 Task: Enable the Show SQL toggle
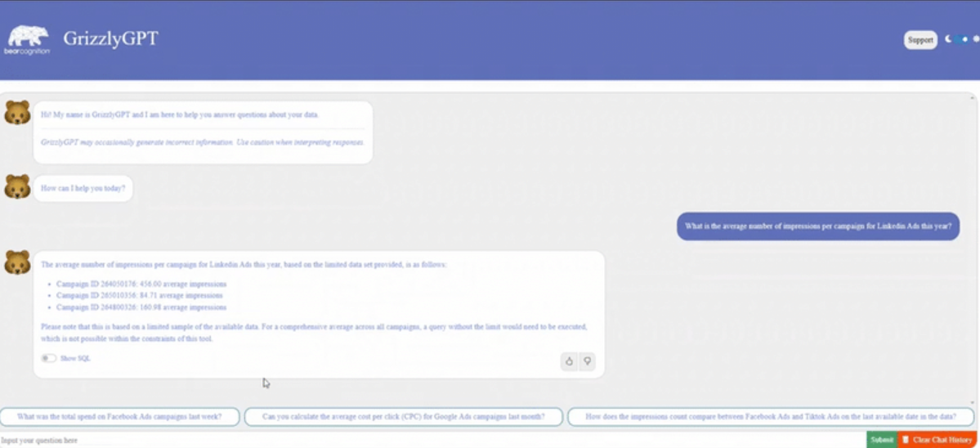coord(48,358)
